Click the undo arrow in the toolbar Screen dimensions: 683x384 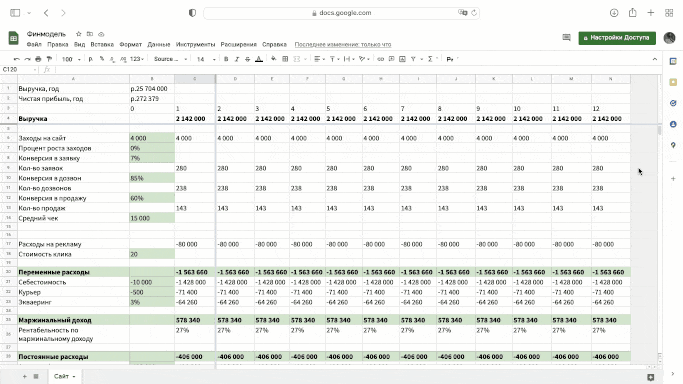(x=17, y=59)
